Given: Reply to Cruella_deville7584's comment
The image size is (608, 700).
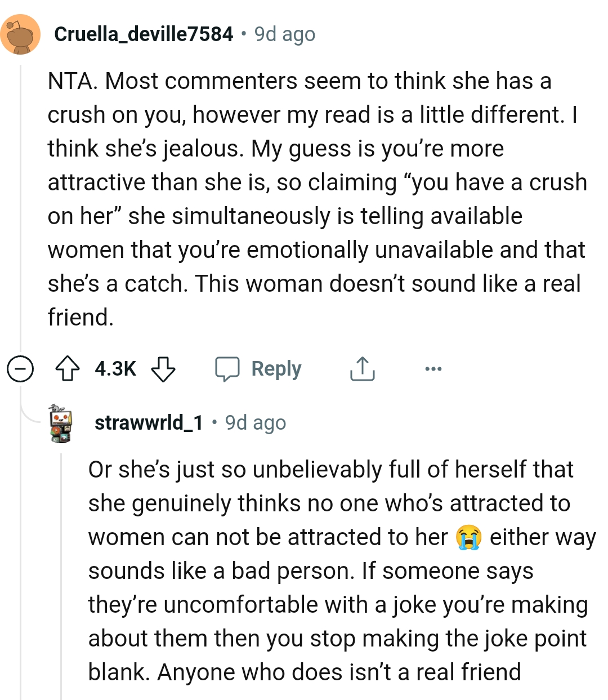Looking at the screenshot, I should tap(275, 369).
